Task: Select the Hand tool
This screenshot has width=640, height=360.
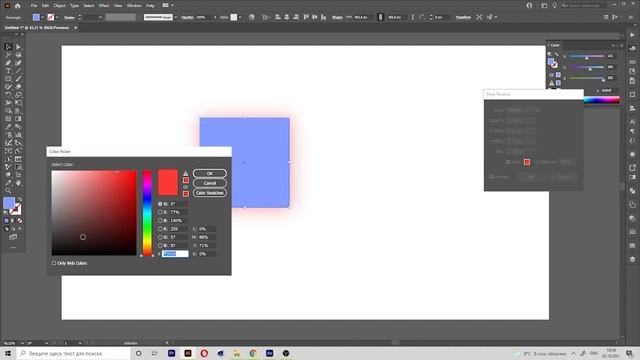Action: (x=18, y=183)
